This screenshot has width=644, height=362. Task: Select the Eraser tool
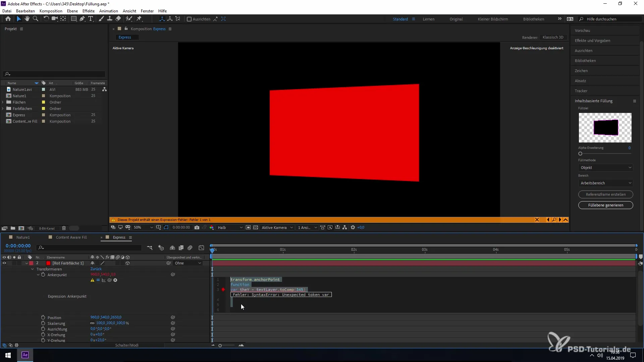tap(118, 19)
